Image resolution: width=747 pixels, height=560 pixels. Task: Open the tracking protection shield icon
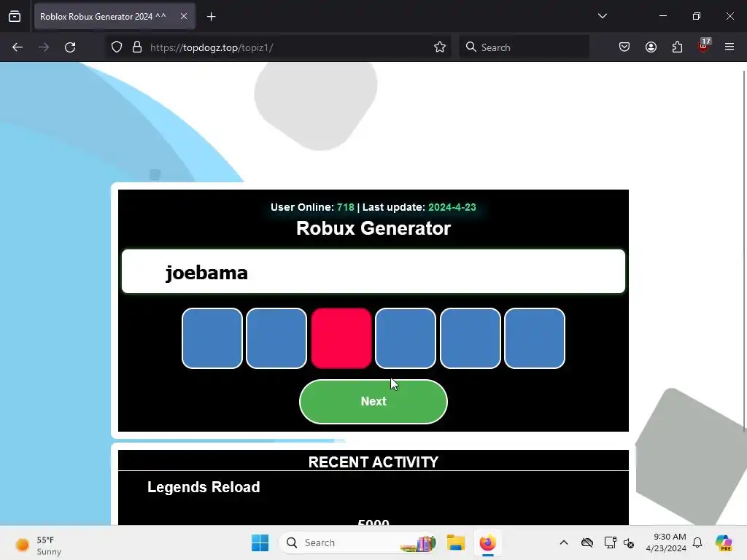[x=117, y=47]
